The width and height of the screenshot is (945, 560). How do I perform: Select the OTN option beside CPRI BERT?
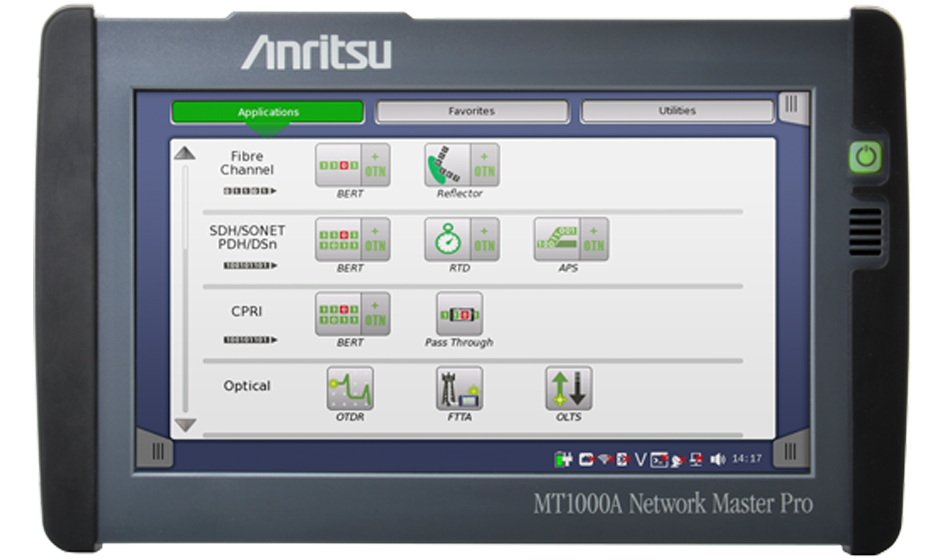(x=375, y=314)
